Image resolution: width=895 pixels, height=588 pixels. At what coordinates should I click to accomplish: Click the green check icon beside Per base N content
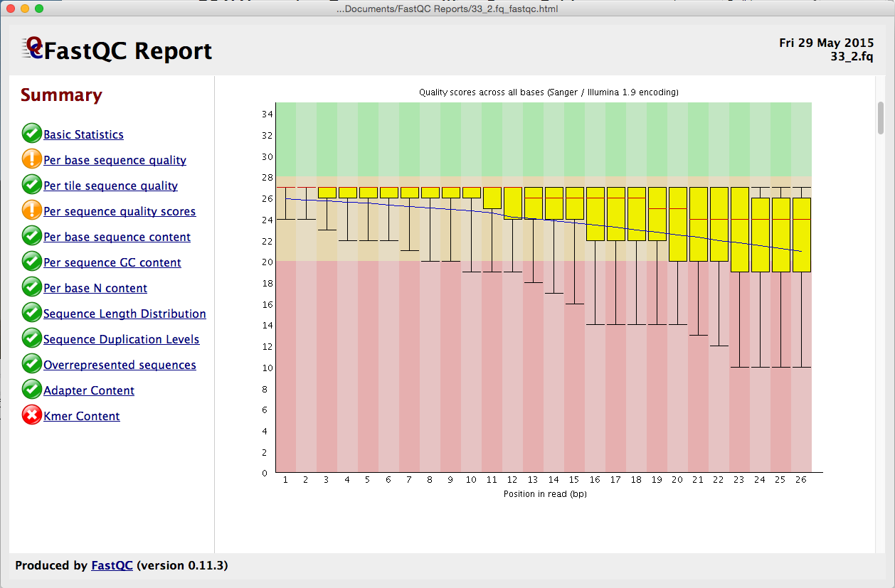point(32,287)
